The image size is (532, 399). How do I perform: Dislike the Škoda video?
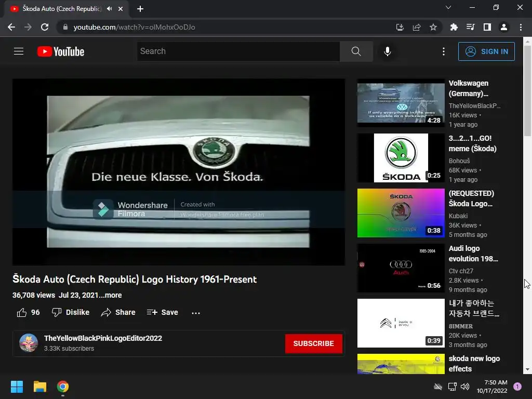coord(71,312)
